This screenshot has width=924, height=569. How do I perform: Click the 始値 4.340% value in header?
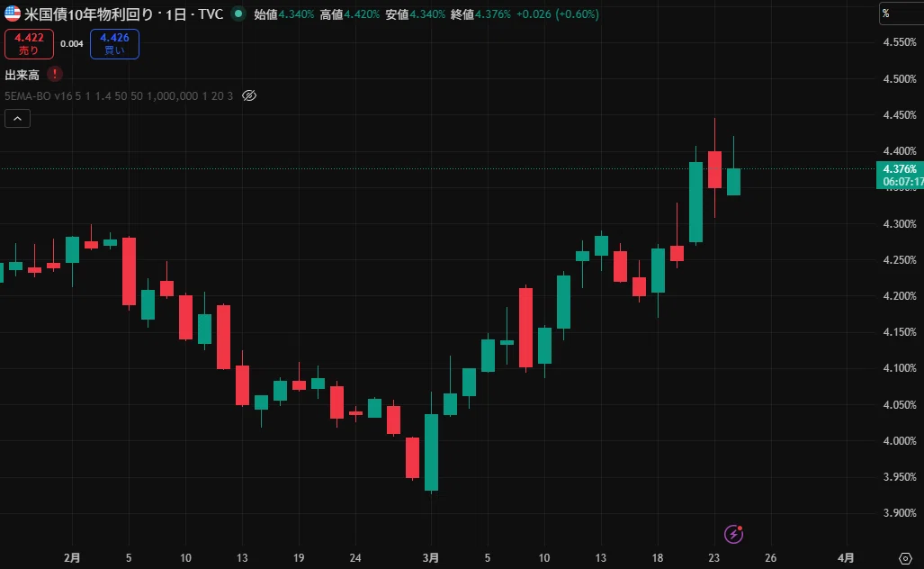point(284,14)
